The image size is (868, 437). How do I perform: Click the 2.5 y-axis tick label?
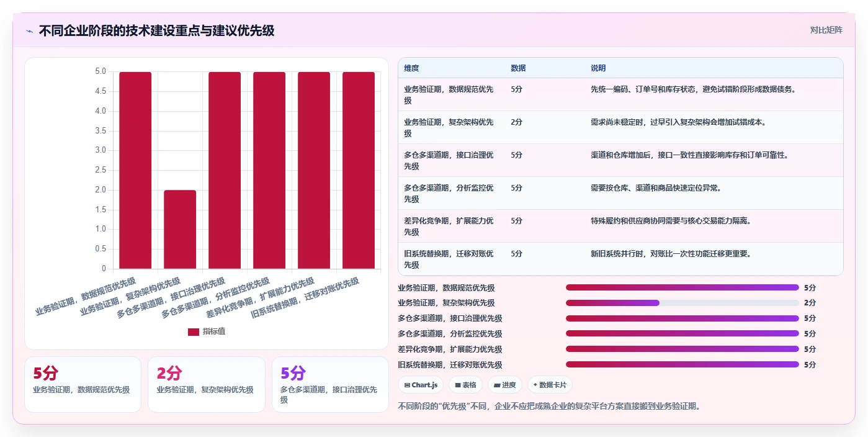point(100,170)
